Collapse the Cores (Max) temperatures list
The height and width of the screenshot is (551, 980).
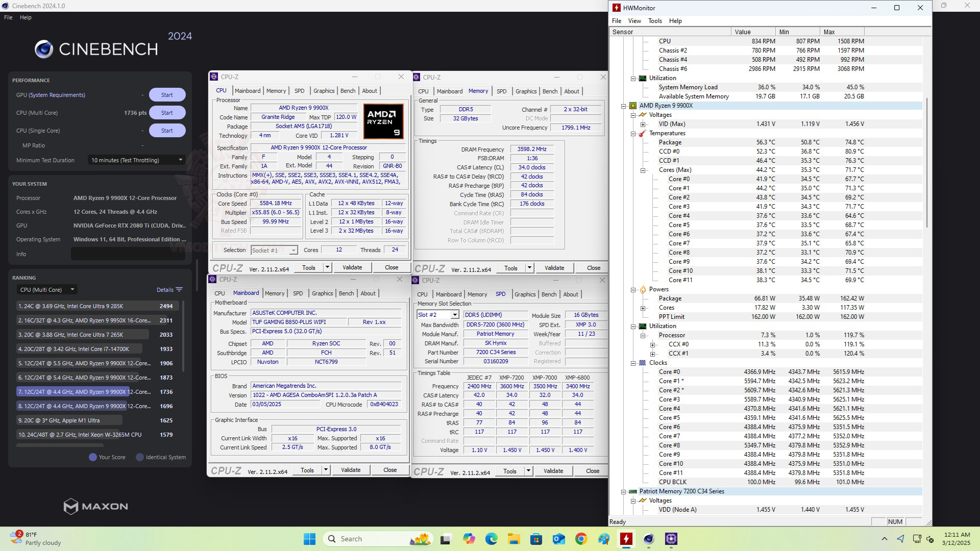tap(643, 170)
